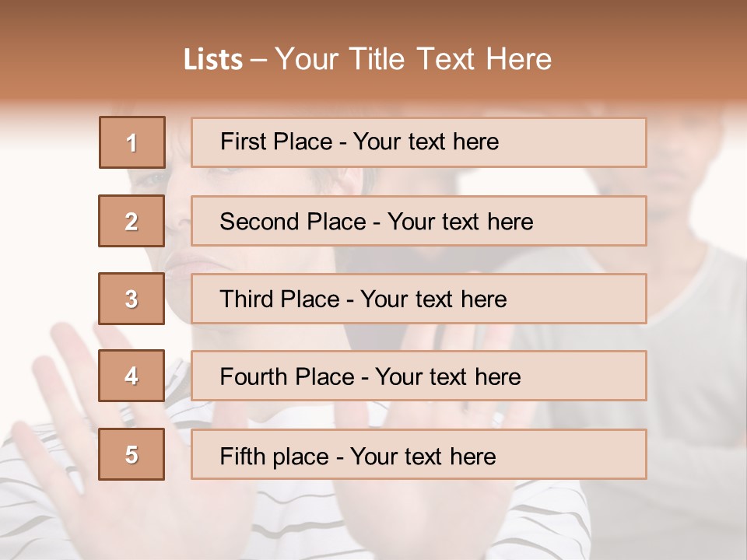This screenshot has height=560, width=747.
Task: Select the Second Place text box
Action: (419, 221)
